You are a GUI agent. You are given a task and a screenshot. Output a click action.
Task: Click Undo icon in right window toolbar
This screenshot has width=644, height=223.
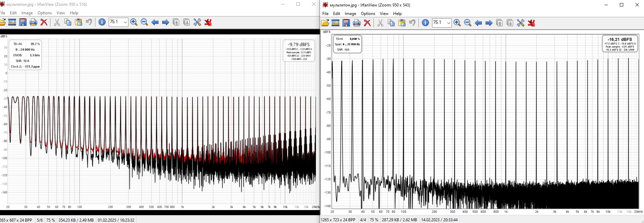coord(412,23)
